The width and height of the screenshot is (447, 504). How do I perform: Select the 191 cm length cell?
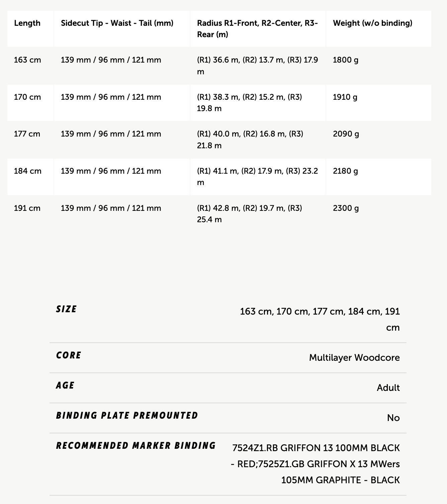[x=27, y=208]
